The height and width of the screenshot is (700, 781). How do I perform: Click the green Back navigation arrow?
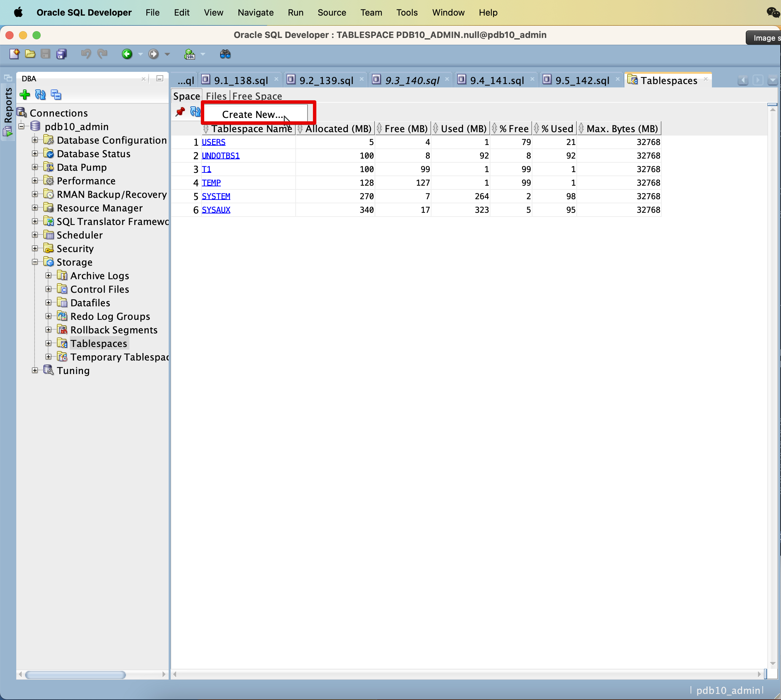[127, 54]
